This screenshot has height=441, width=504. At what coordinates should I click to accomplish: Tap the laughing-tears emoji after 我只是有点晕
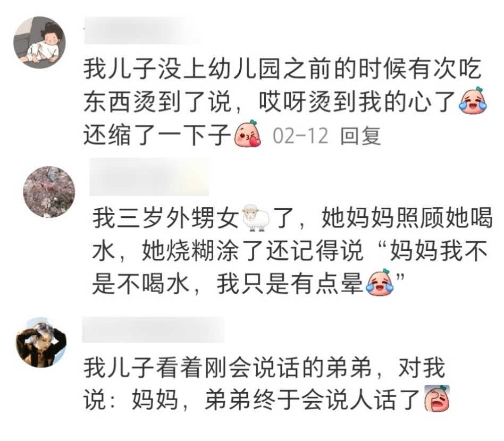click(379, 283)
